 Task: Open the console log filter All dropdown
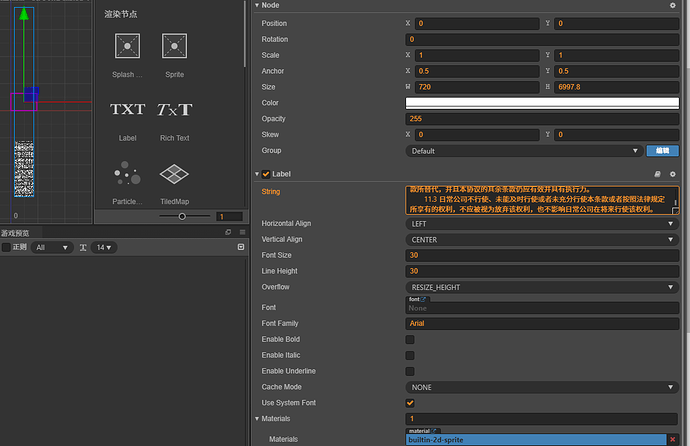pyautogui.click(x=52, y=248)
